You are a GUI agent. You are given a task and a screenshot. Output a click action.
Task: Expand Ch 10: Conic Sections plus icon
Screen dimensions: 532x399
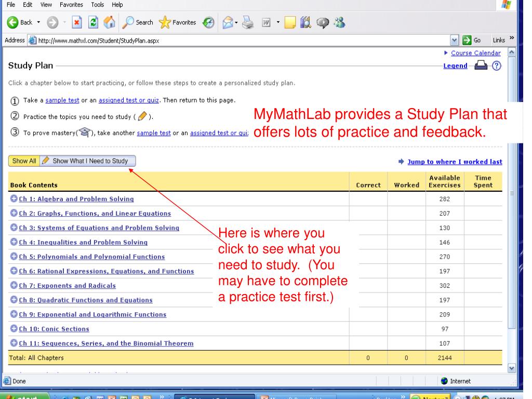click(x=14, y=329)
